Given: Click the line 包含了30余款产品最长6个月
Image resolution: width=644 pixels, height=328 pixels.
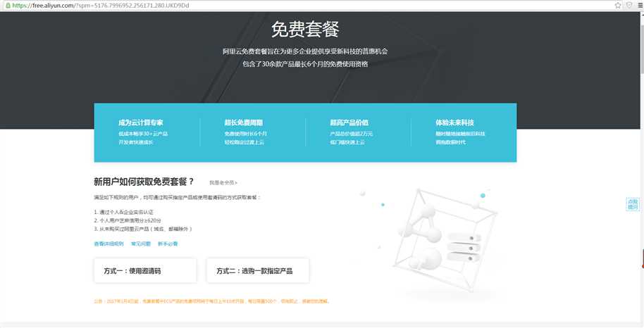Looking at the screenshot, I should [x=305, y=64].
